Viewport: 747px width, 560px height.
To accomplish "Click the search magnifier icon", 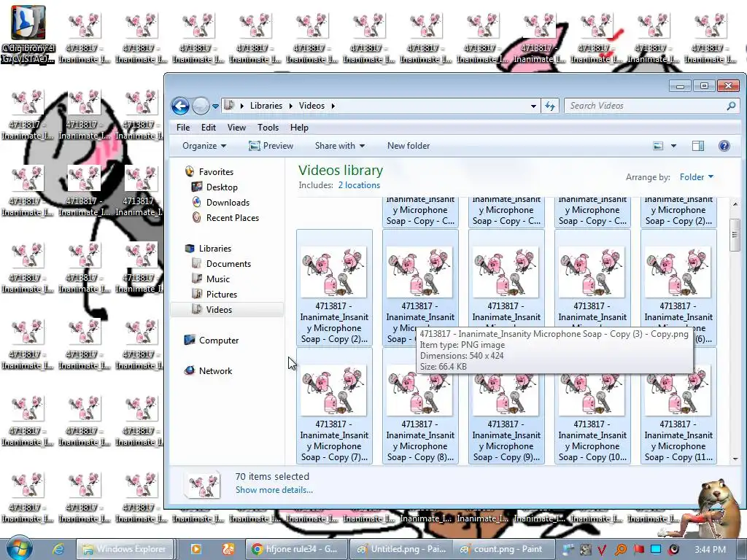I will [731, 106].
